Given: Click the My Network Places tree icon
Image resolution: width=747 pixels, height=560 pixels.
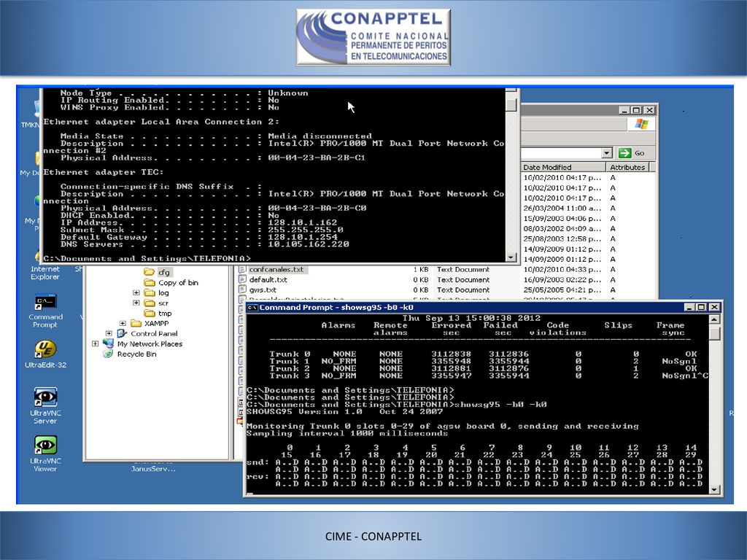Looking at the screenshot, I should click(x=109, y=344).
